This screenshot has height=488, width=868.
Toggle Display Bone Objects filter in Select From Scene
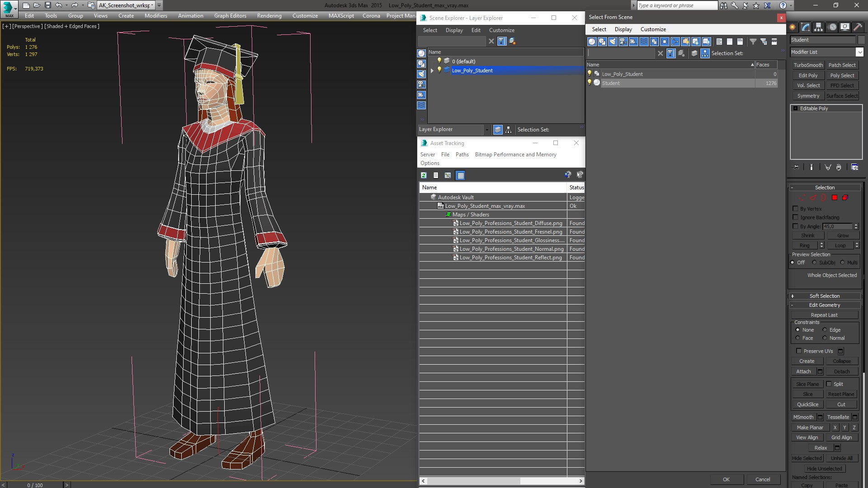[x=675, y=42]
